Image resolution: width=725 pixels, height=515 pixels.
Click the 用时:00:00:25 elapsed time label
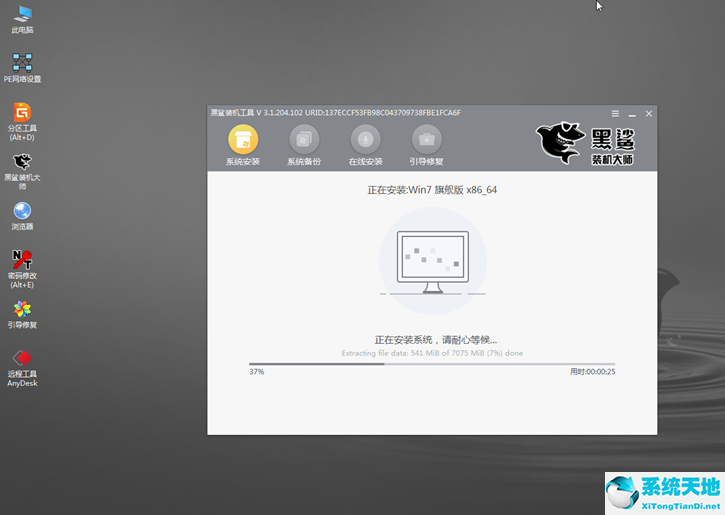[x=592, y=372]
